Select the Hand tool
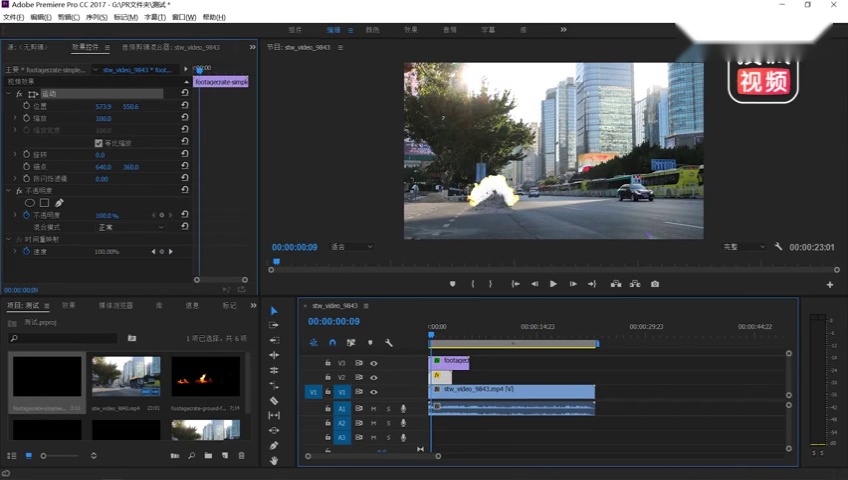 click(274, 461)
